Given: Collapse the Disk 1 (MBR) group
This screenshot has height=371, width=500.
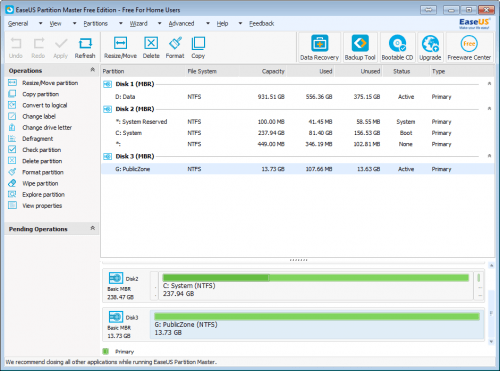Looking at the screenshot, I should (489, 83).
